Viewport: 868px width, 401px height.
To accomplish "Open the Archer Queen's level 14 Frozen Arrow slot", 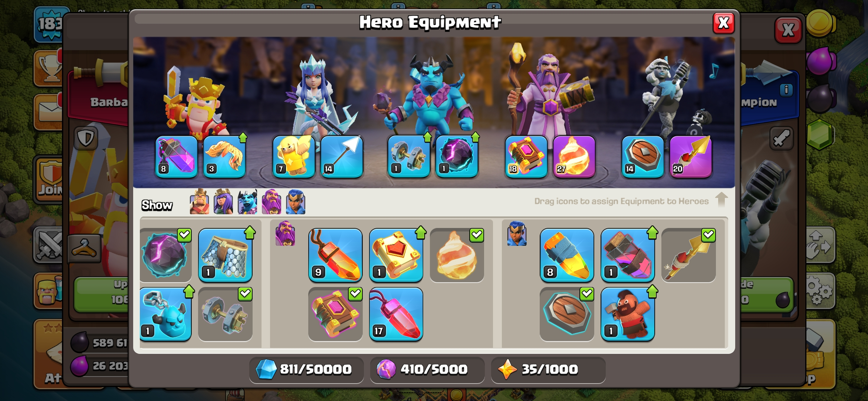I will tap(342, 156).
